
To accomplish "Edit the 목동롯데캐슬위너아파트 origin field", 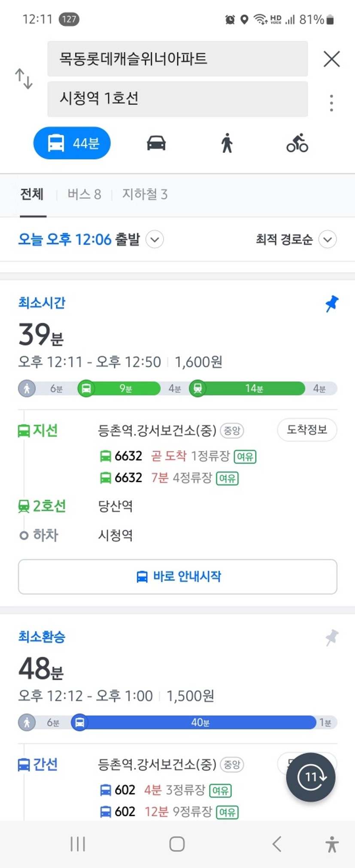I will point(178,59).
